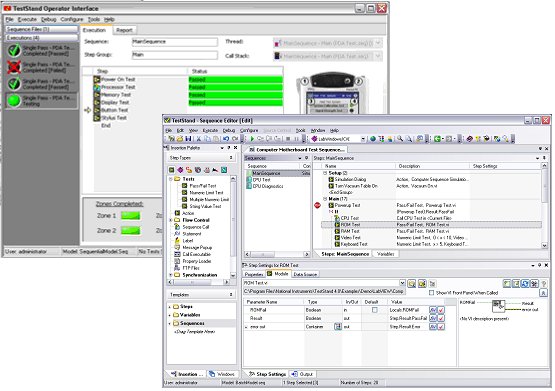Click the Executions button in Operator Interface
This screenshot has width=555, height=391.
point(42,38)
